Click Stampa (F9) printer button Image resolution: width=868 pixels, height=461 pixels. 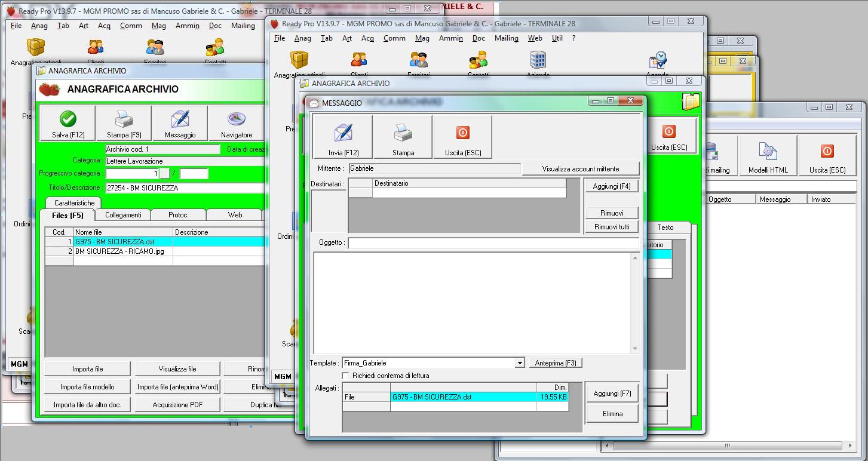click(x=124, y=124)
